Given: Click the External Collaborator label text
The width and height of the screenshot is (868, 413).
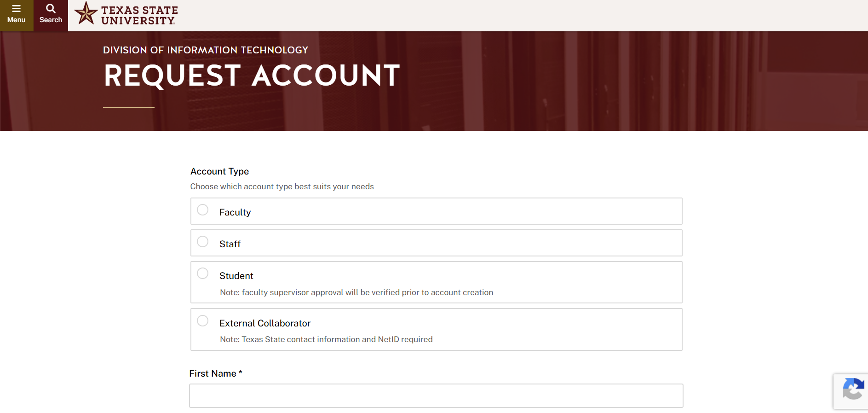Looking at the screenshot, I should coord(265,323).
